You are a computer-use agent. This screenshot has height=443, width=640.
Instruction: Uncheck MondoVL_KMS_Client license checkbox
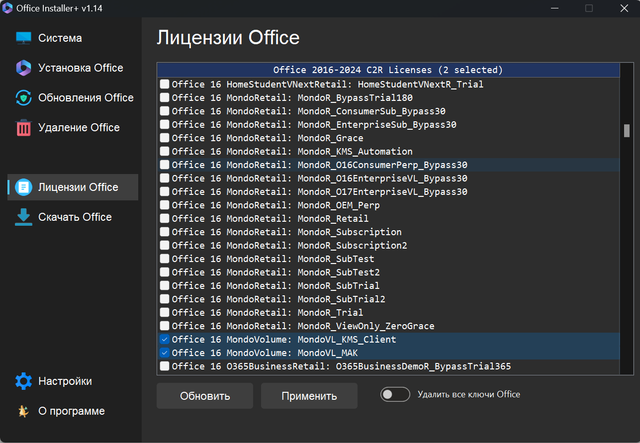pos(164,339)
